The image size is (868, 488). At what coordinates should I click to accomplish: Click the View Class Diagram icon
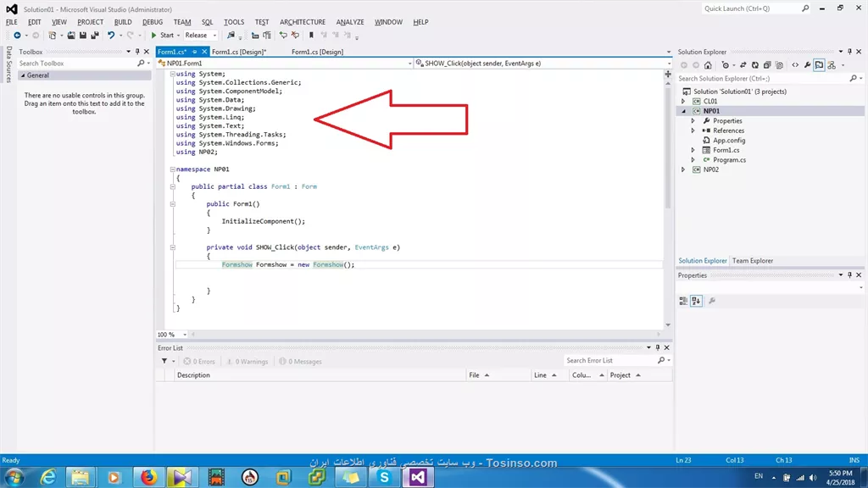pyautogui.click(x=832, y=65)
